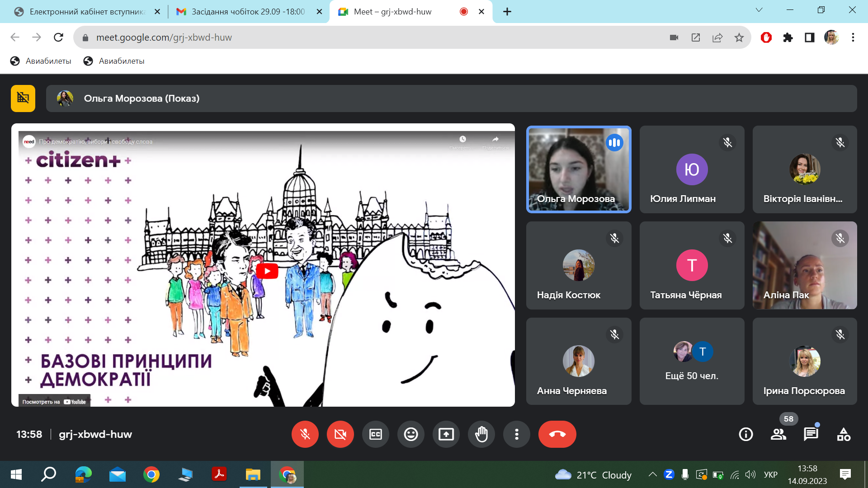Open 21°C Cloudy weather widget
The image size is (868, 488).
(593, 475)
